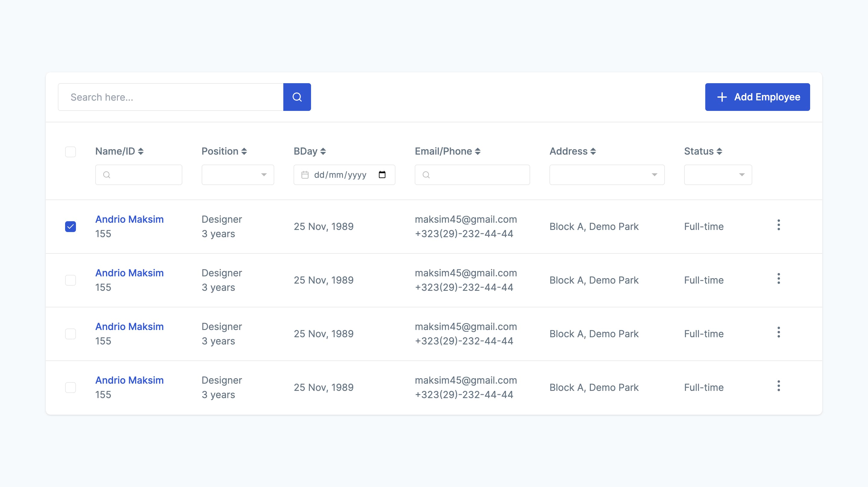Click the search magnifier icon

point(297,96)
